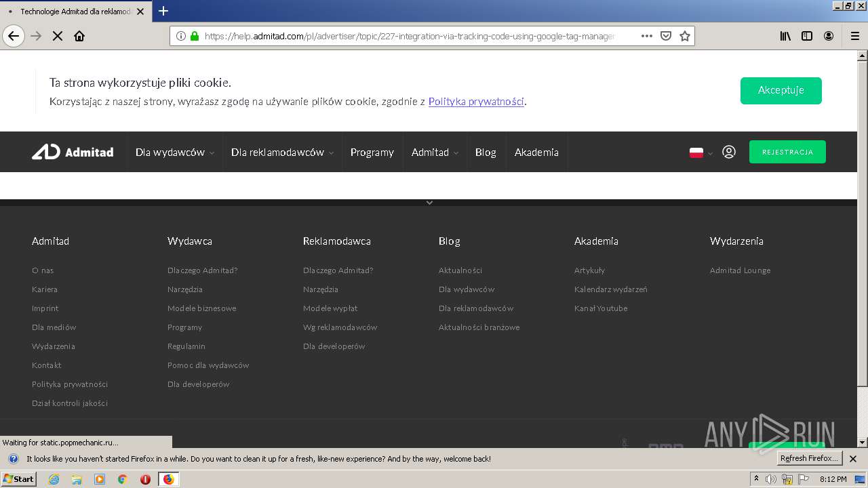The height and width of the screenshot is (488, 868).
Task: Open O nas footer link
Action: (x=43, y=270)
